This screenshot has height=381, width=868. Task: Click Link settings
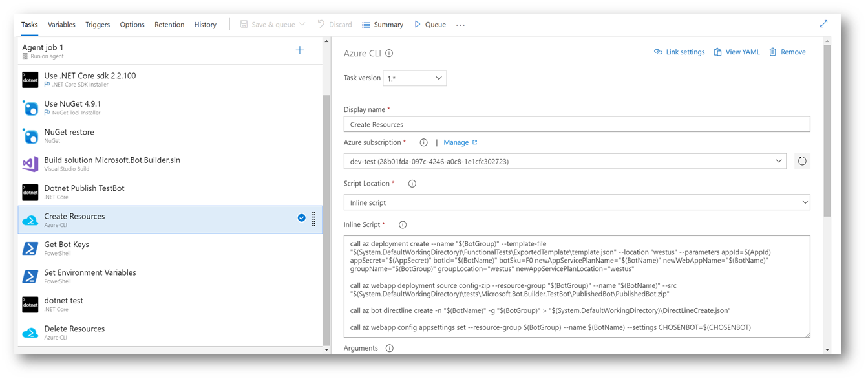(679, 52)
